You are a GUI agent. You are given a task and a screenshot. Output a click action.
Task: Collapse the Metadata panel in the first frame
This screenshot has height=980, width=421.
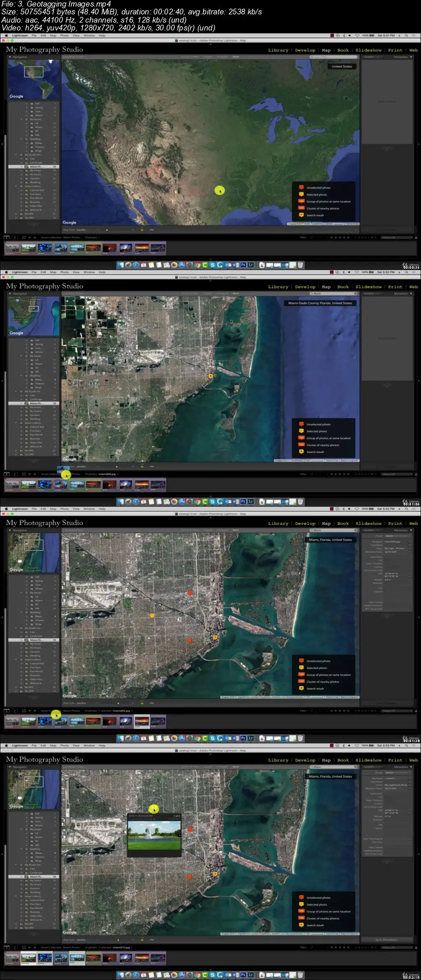point(411,57)
